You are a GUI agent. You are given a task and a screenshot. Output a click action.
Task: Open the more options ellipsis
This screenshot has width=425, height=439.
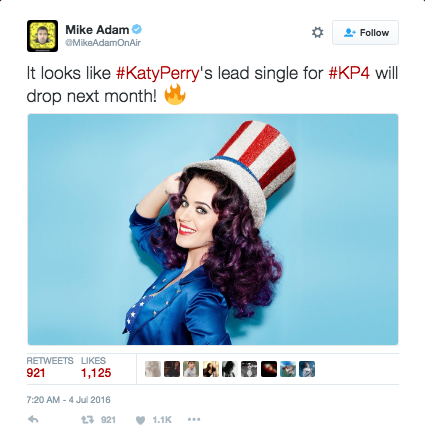[194, 419]
